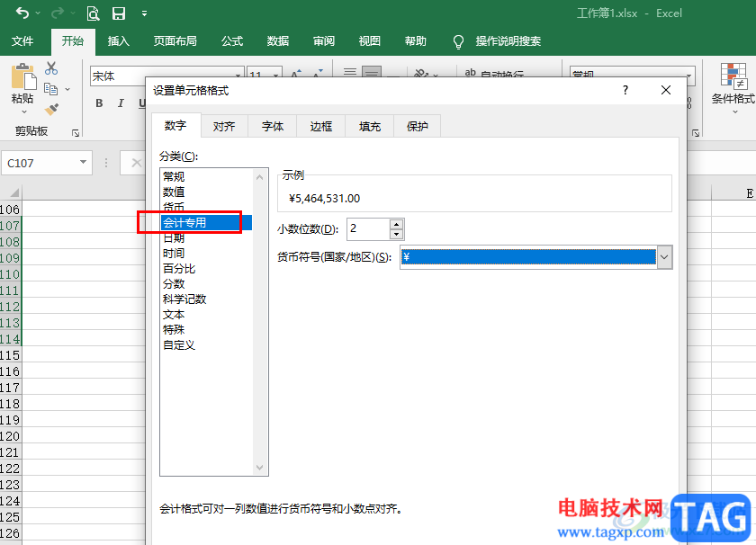This screenshot has height=545, width=756.
Task: Select row header 120
Action: [x=11, y=436]
